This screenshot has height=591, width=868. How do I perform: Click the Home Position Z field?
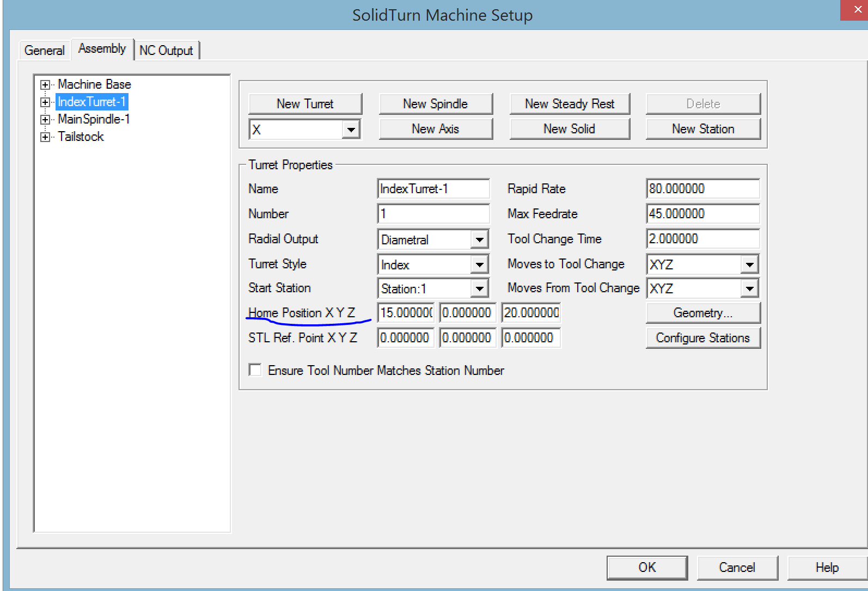[x=531, y=313]
